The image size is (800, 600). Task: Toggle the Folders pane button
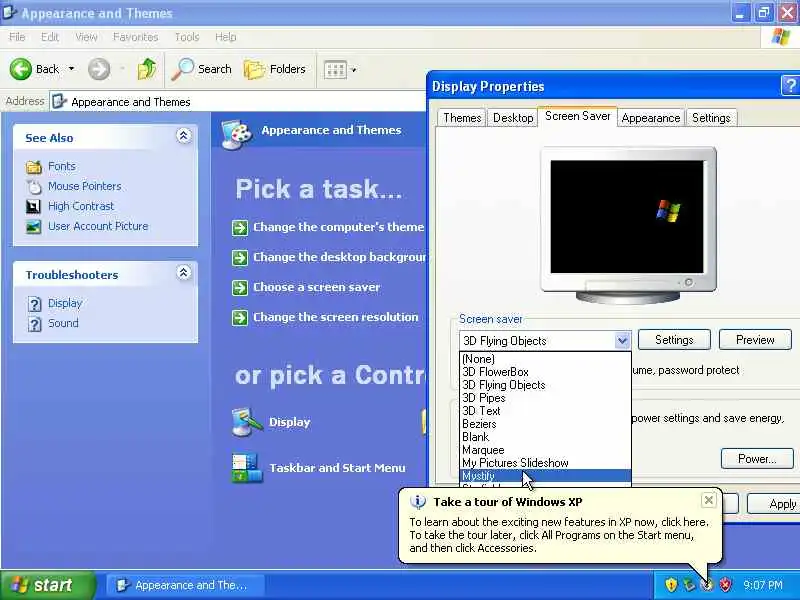tap(274, 69)
